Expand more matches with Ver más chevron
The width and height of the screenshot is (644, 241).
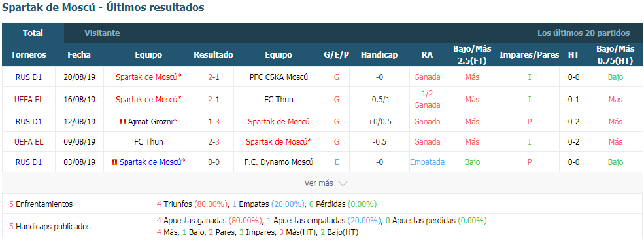click(343, 183)
